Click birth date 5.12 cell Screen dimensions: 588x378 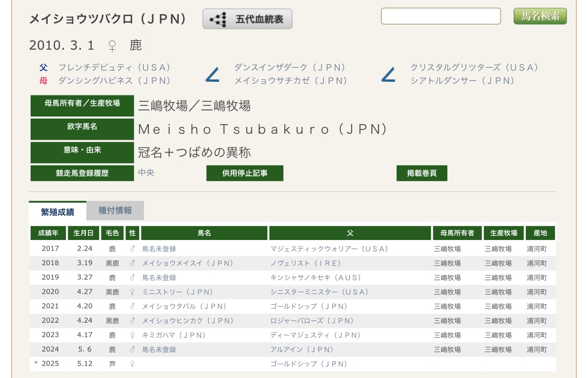(x=85, y=363)
